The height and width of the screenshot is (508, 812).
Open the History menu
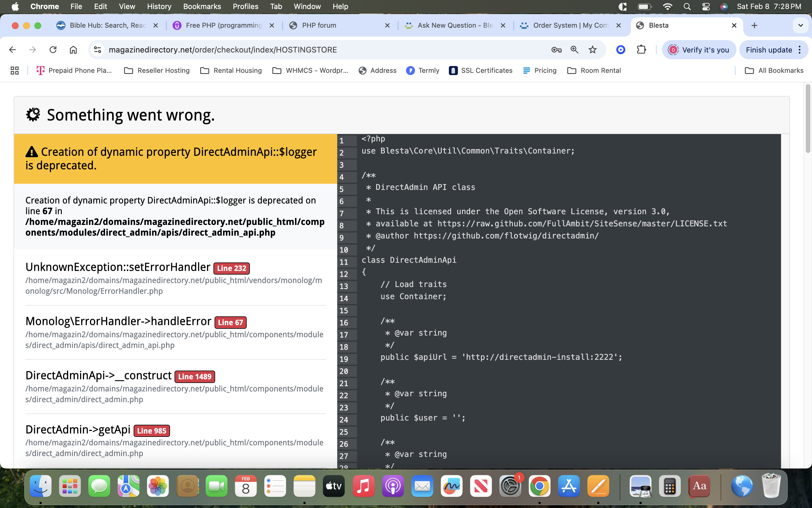[159, 6]
